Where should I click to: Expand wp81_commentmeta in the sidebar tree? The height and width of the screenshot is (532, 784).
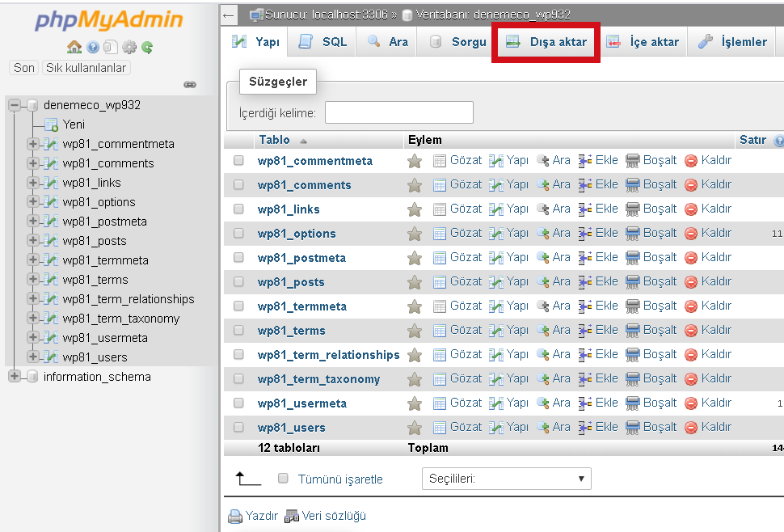pyautogui.click(x=33, y=144)
